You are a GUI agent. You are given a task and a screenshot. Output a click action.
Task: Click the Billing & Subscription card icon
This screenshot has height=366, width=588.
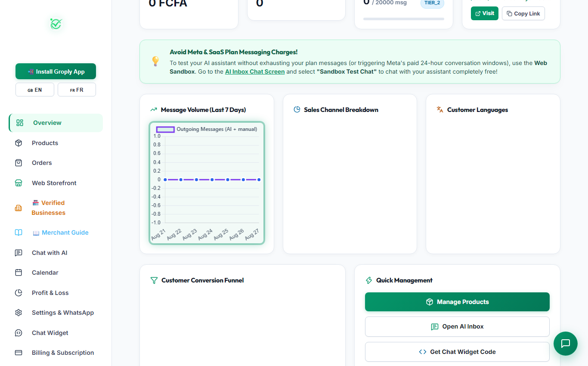pyautogui.click(x=19, y=353)
